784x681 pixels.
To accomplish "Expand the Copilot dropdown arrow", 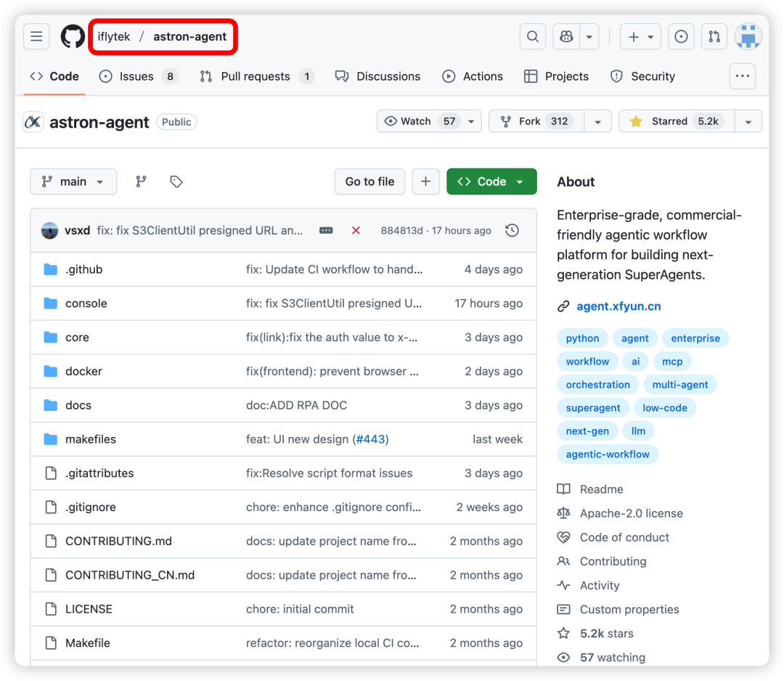I will [589, 36].
